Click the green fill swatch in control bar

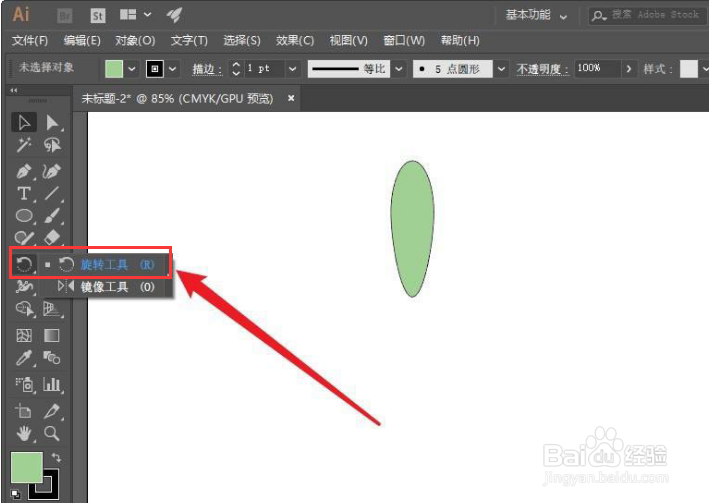[x=114, y=69]
